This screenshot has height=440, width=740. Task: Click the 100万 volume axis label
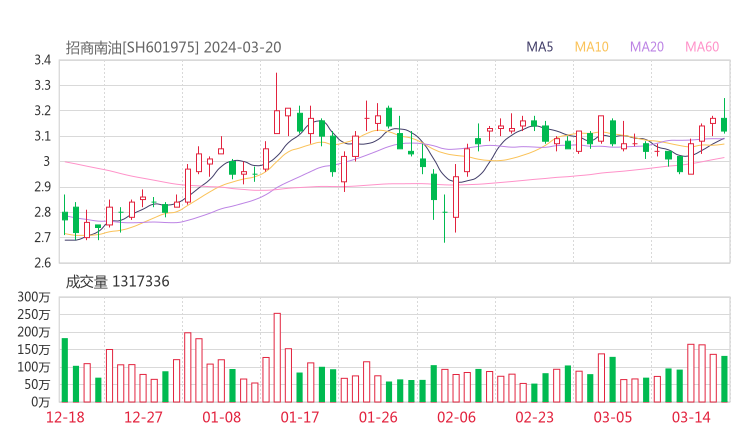point(34,367)
